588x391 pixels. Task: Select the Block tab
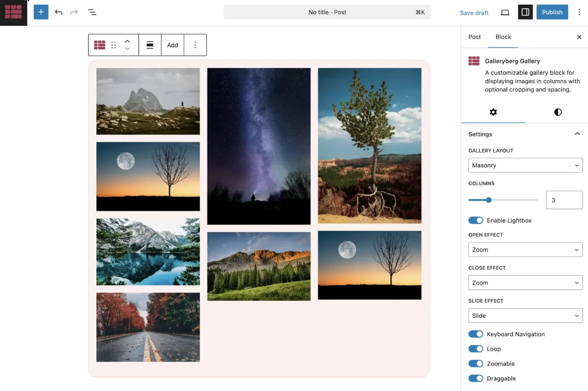pos(503,37)
